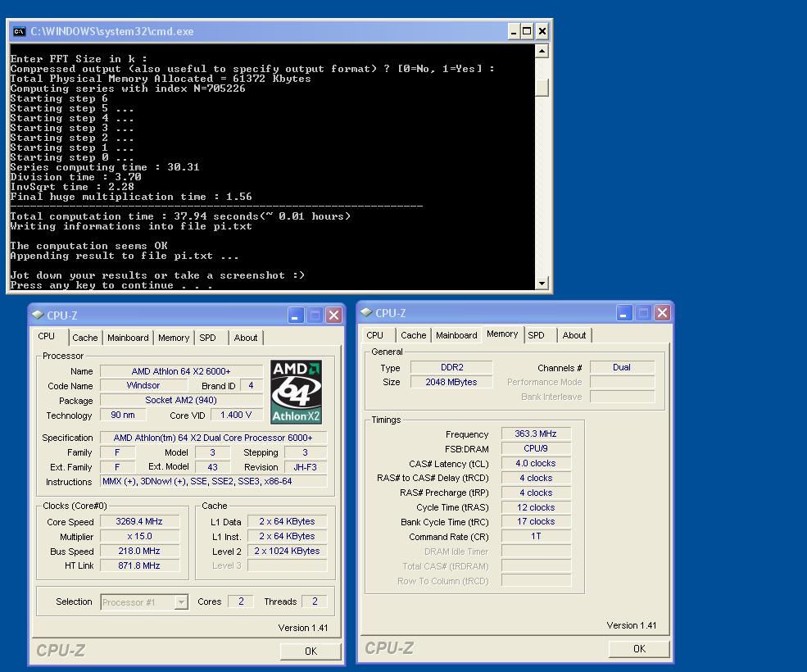This screenshot has height=672, width=807.
Task: Click the HT Link 871.8 MHz value
Action: (x=139, y=565)
